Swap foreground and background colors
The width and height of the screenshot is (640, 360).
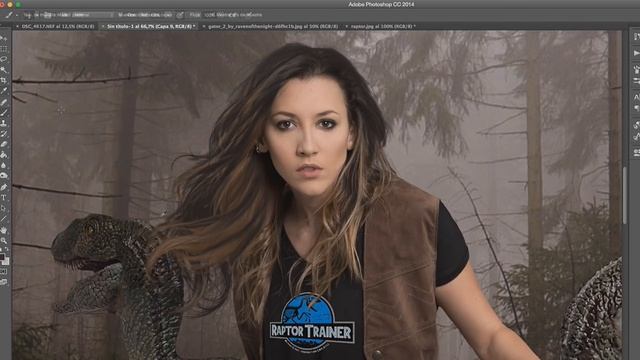[7, 249]
